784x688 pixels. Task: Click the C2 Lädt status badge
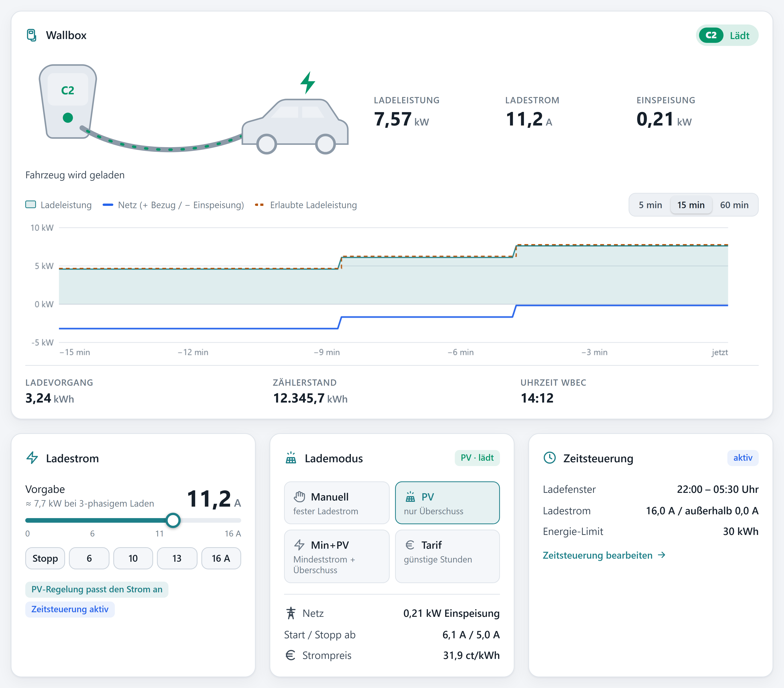click(x=727, y=35)
